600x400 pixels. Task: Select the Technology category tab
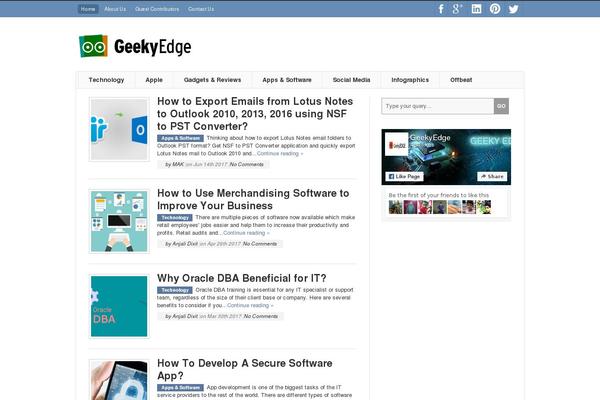[x=106, y=80]
